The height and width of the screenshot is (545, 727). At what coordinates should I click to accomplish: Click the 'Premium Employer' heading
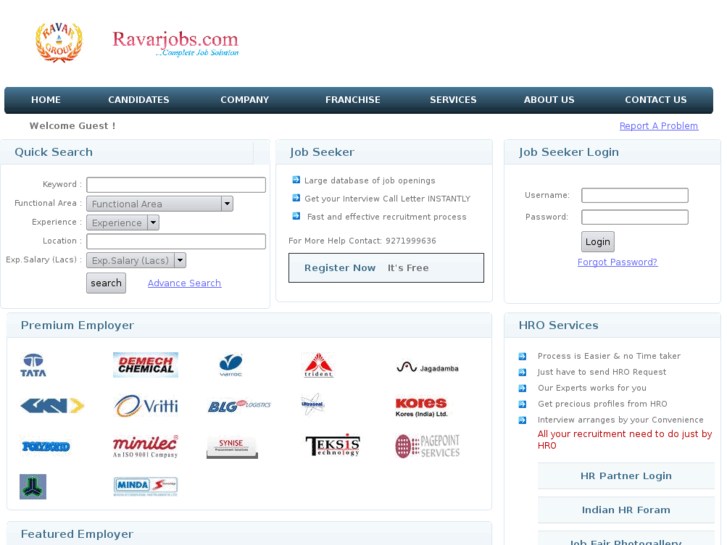[x=77, y=325]
